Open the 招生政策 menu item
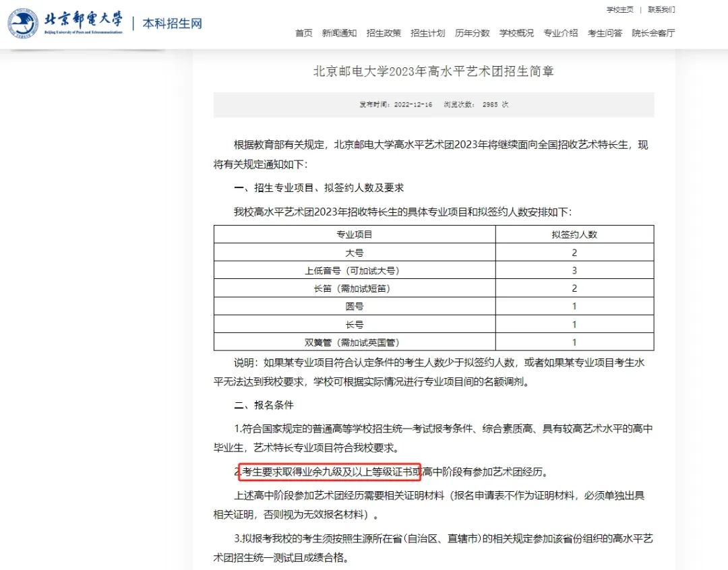The height and width of the screenshot is (570, 728). coord(384,33)
